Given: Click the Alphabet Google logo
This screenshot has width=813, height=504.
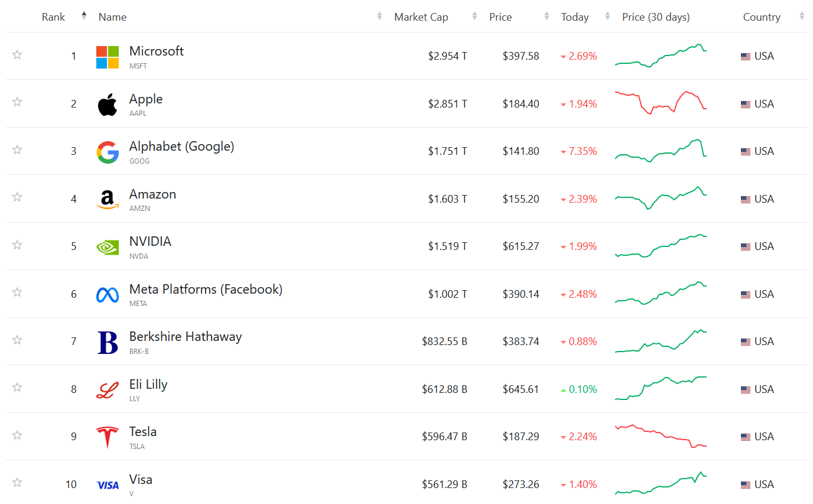Looking at the screenshot, I should point(108,152).
